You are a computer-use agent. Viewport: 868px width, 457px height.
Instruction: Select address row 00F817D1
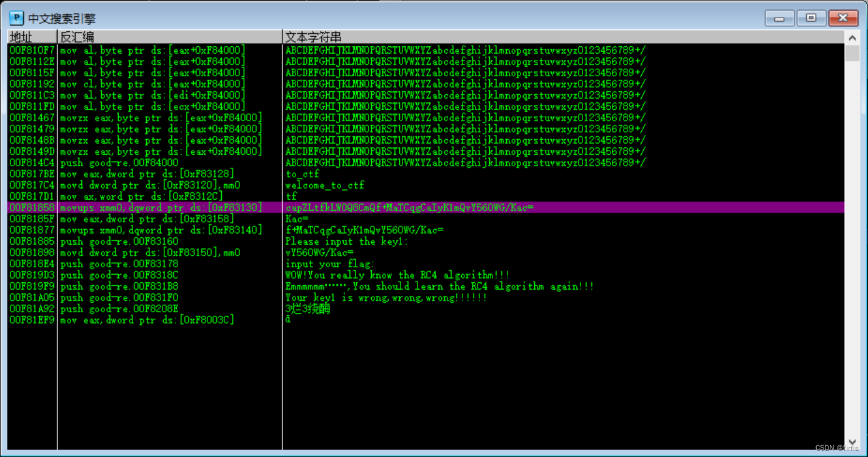point(32,196)
